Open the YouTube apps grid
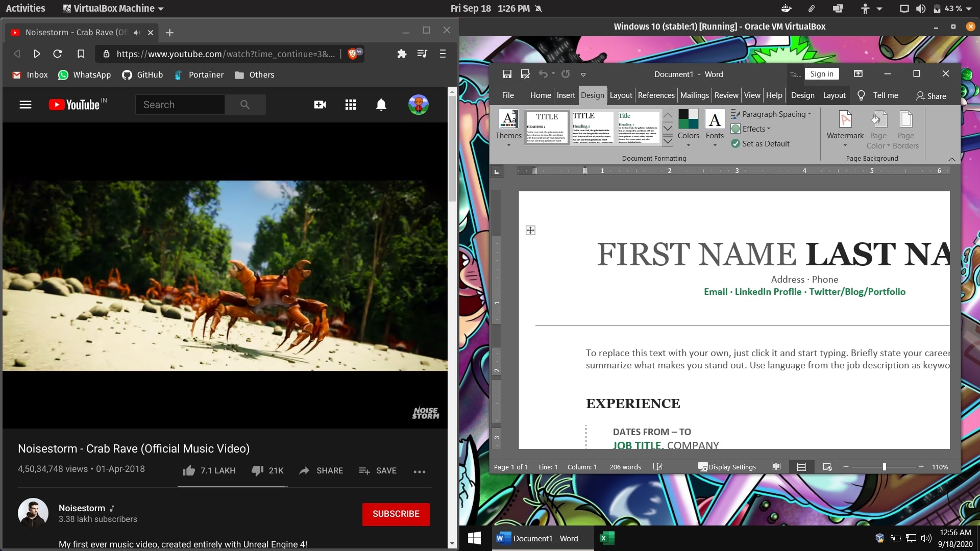This screenshot has height=551, width=980. pos(351,105)
